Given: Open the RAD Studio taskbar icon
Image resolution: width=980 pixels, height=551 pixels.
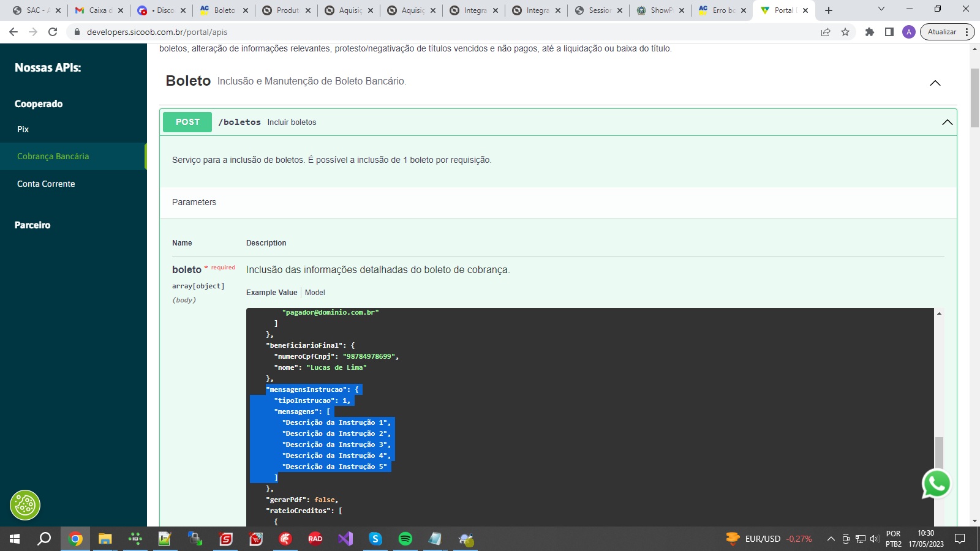Looking at the screenshot, I should pos(315,539).
